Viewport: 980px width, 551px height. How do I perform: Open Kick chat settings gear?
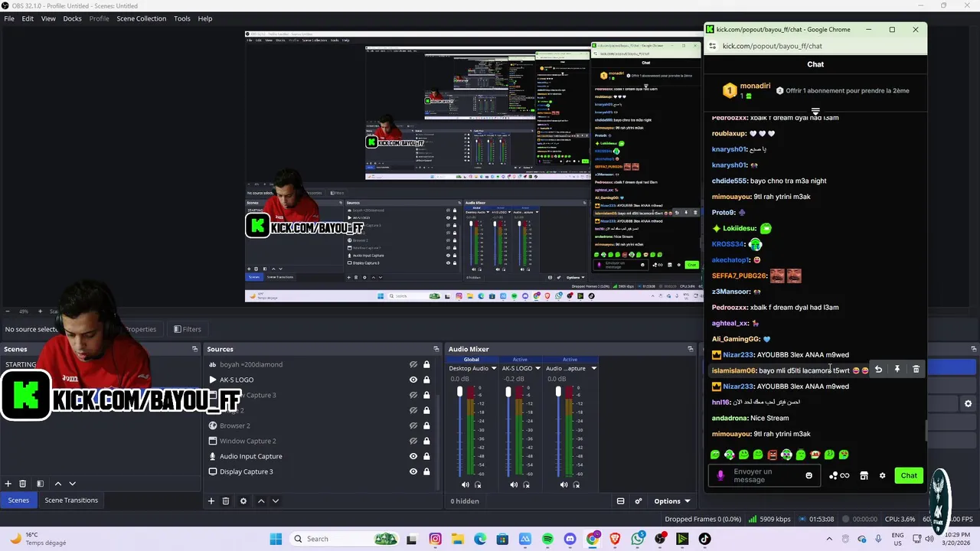click(882, 475)
